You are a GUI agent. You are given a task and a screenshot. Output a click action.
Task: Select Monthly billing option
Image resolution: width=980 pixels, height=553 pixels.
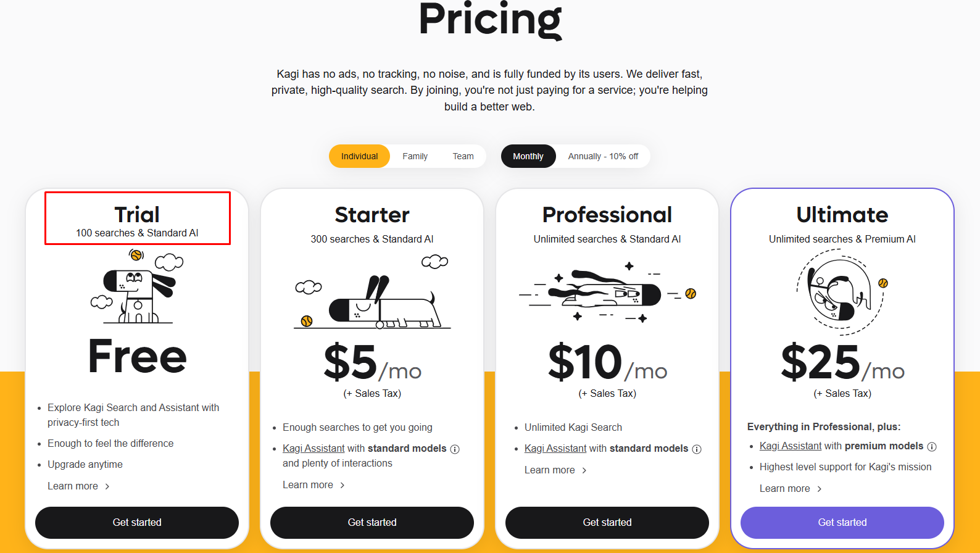pyautogui.click(x=528, y=157)
